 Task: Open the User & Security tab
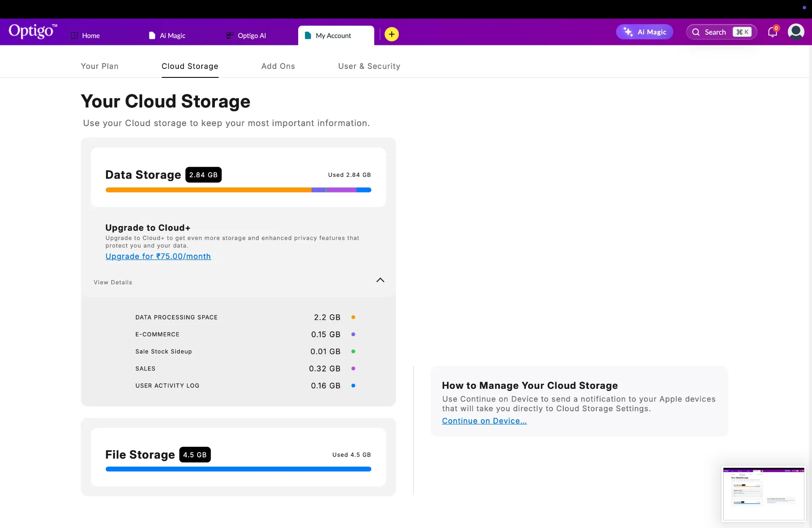[x=369, y=66]
